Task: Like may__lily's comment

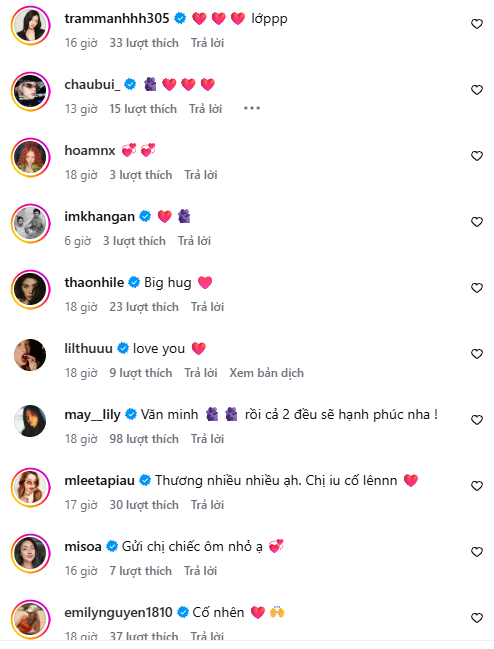Action: 477,420
